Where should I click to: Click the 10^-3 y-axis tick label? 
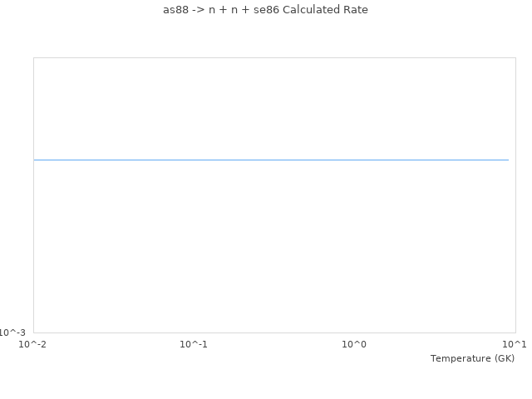13,332
